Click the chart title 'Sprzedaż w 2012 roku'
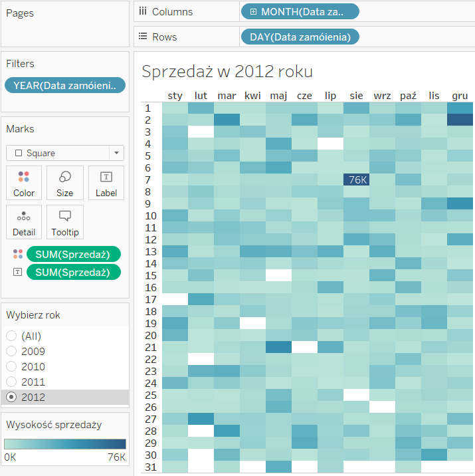475x476 pixels. pyautogui.click(x=227, y=71)
